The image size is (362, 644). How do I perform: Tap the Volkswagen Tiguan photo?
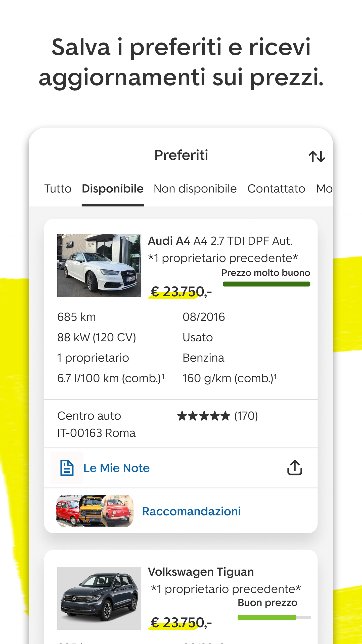pos(99,598)
